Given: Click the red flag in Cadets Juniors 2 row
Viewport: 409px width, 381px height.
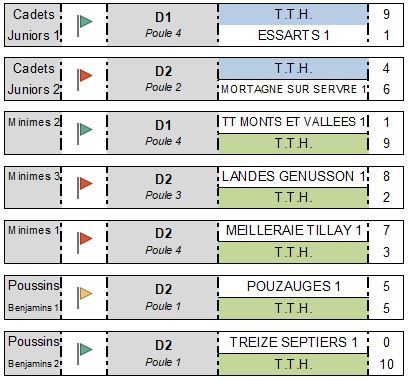Looking at the screenshot, I should point(85,79).
